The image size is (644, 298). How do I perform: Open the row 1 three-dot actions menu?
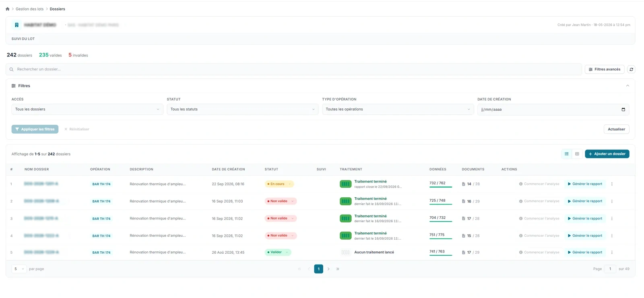(x=612, y=184)
